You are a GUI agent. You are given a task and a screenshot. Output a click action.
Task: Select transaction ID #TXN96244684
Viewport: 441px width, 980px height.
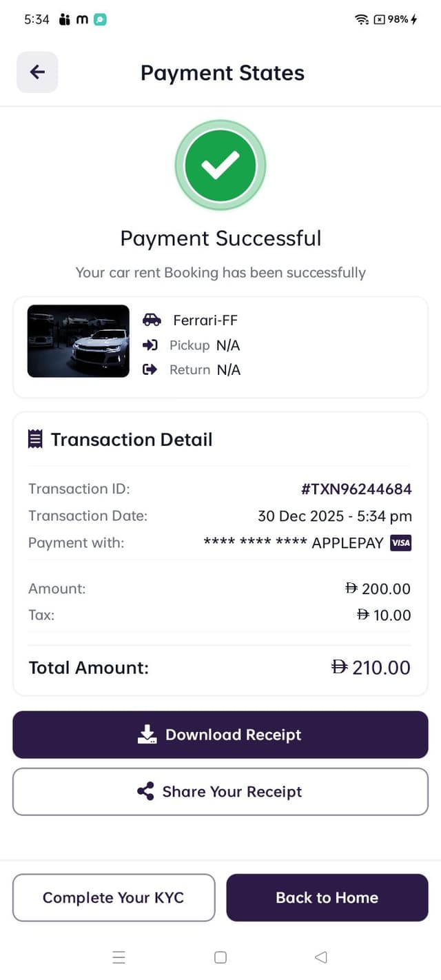click(x=356, y=489)
